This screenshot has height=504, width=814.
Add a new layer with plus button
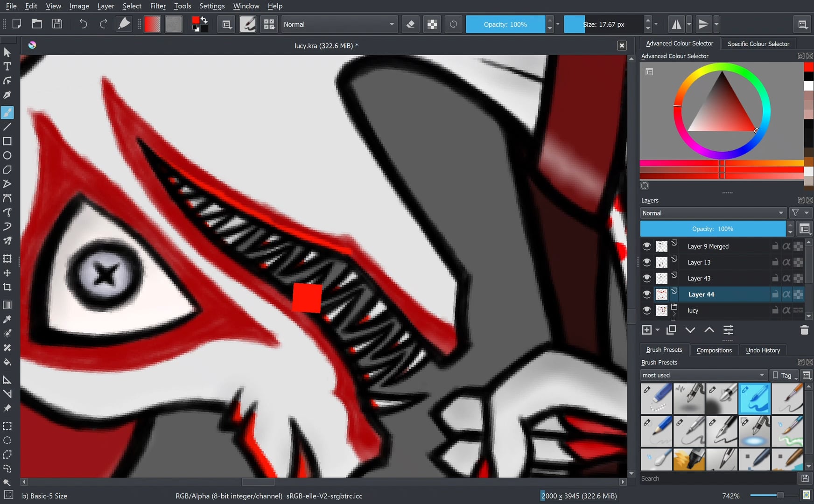coord(647,330)
